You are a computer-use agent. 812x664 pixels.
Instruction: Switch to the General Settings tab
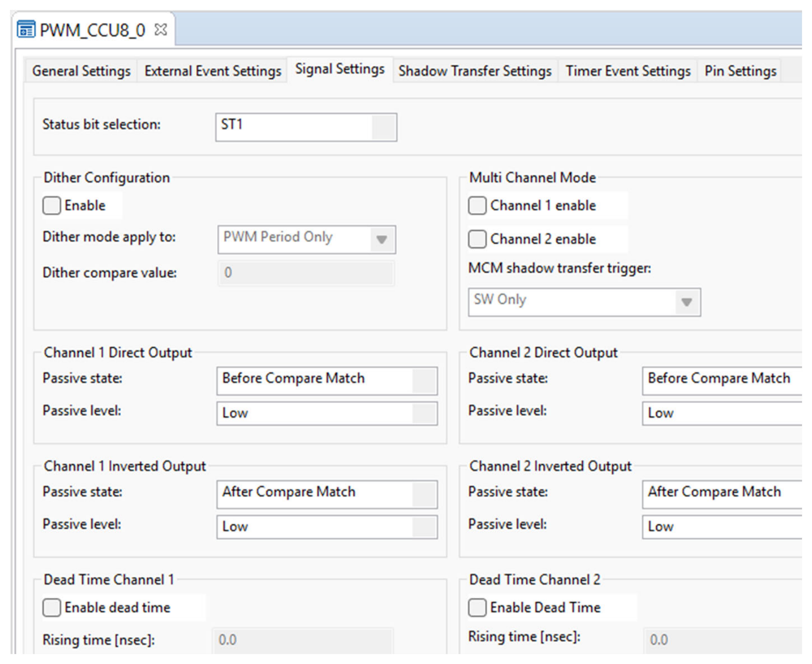click(x=81, y=71)
